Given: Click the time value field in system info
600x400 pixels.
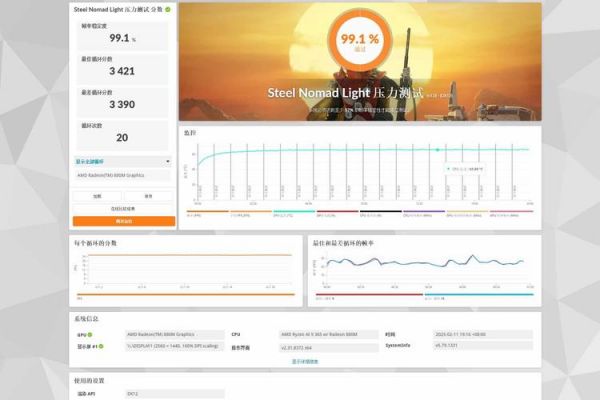Looking at the screenshot, I should [x=483, y=335].
